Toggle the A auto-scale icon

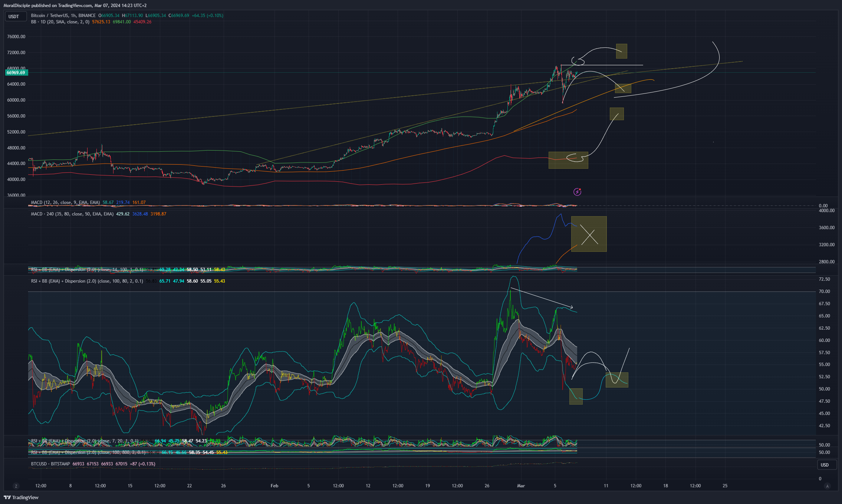(x=827, y=486)
